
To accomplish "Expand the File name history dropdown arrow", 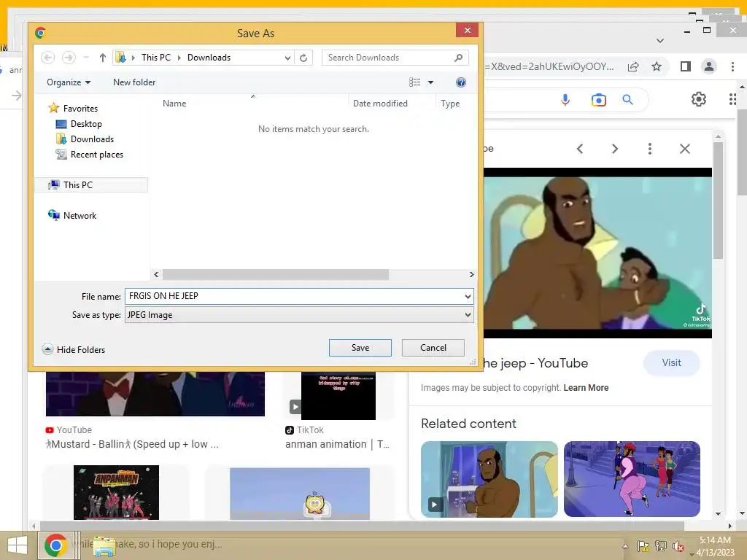I will tap(468, 297).
